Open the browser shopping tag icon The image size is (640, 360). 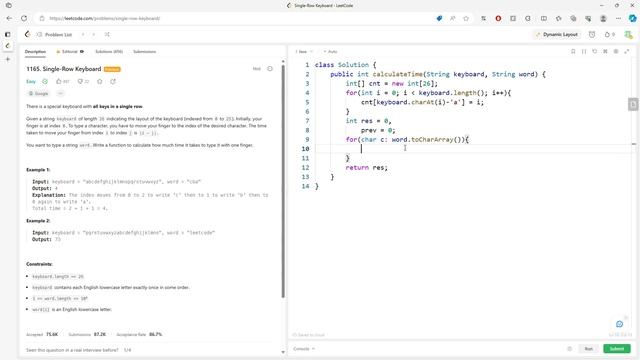439,18
